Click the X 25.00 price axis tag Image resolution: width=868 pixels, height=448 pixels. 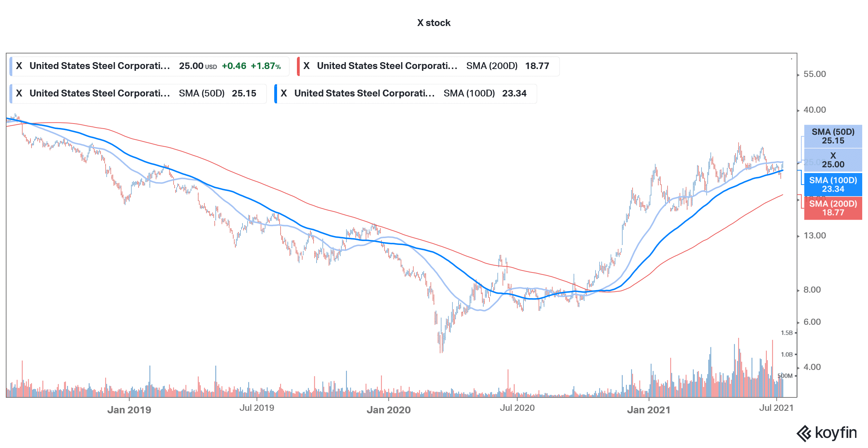coord(833,160)
